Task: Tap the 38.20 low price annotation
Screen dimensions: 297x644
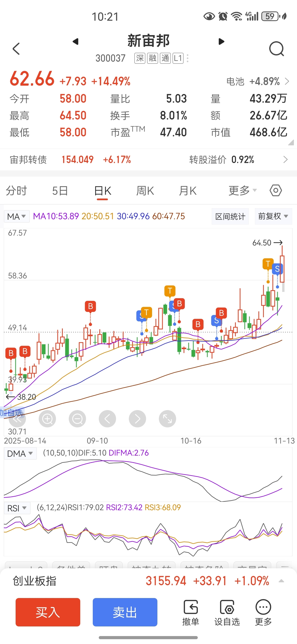Action: point(21,397)
